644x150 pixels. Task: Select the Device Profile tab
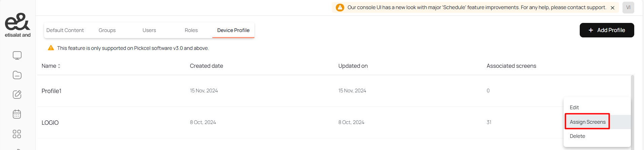(233, 30)
